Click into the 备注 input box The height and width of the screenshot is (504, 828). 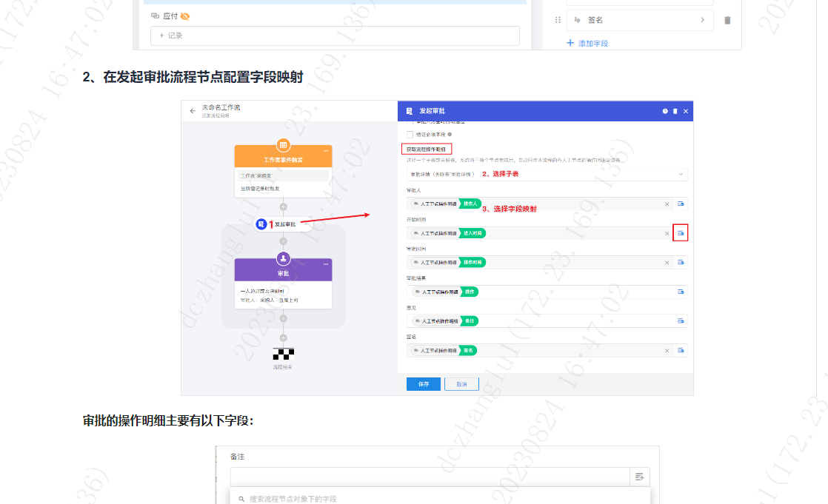430,477
